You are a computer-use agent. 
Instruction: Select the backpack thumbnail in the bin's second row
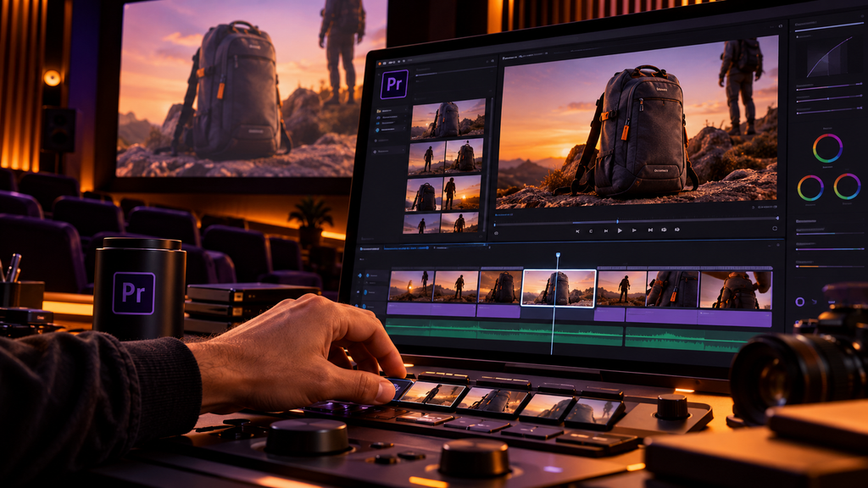coord(465,156)
